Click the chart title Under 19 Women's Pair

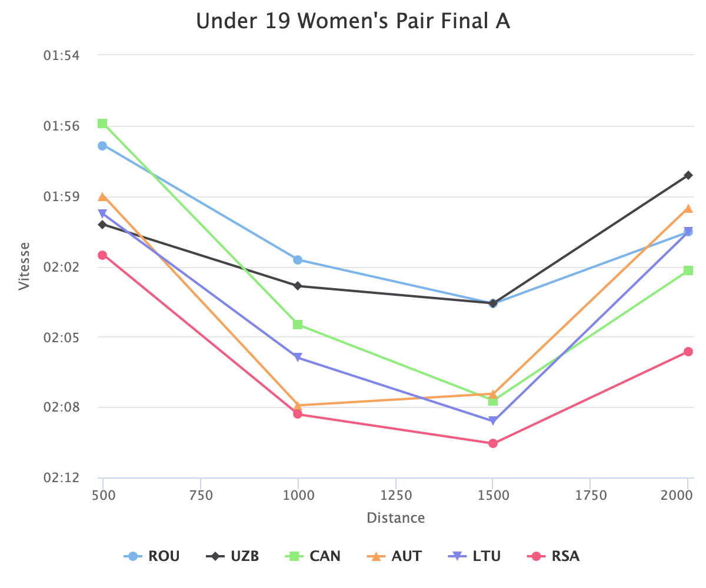353,22
